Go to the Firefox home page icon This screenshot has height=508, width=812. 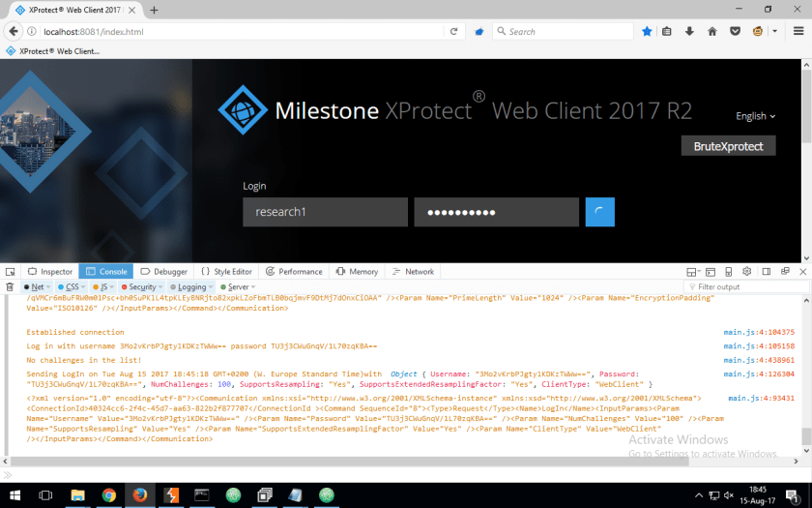[x=712, y=31]
